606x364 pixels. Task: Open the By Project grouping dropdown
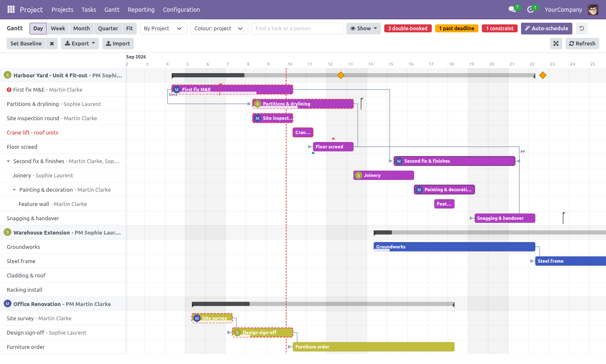click(163, 29)
